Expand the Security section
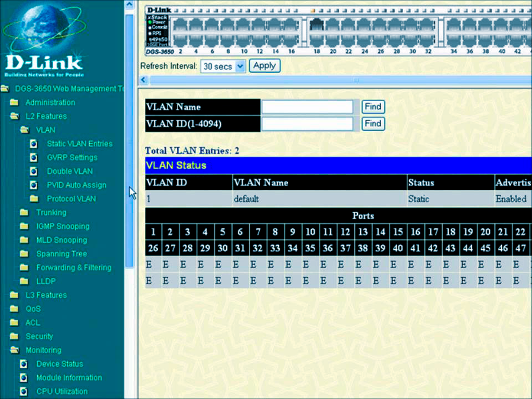The image size is (532, 399). (x=39, y=336)
